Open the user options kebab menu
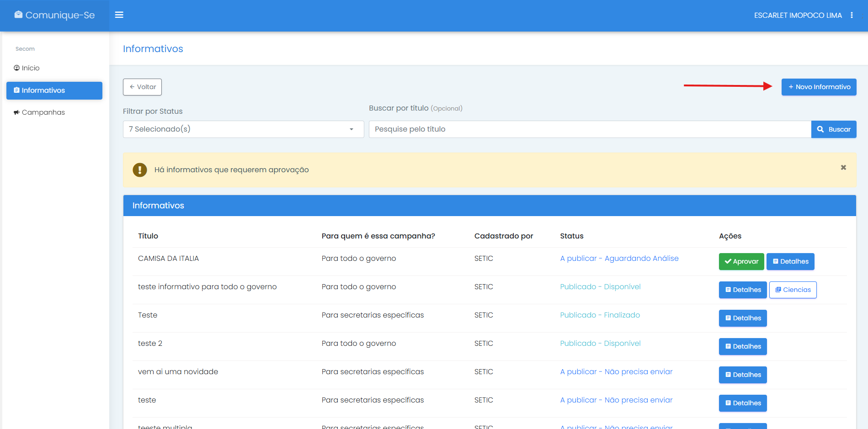The width and height of the screenshot is (868, 429). 852,15
